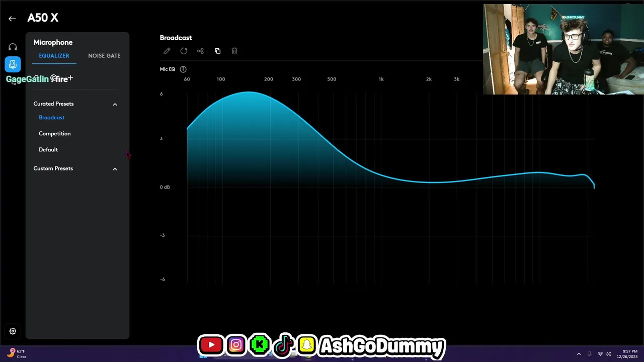644x362 pixels.
Task: Switch to the Equalizer tab
Action: point(54,56)
